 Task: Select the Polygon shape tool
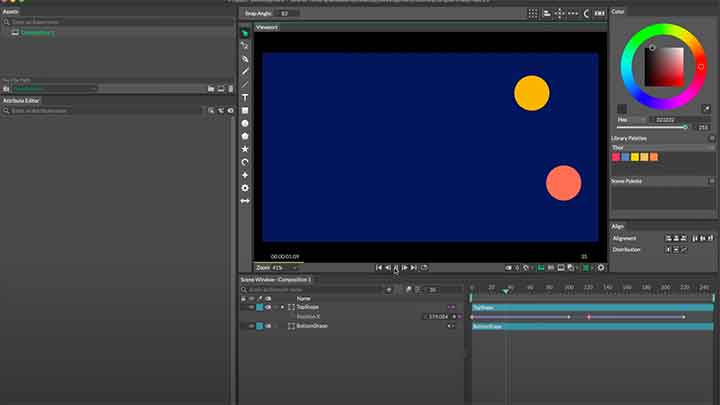(x=245, y=136)
